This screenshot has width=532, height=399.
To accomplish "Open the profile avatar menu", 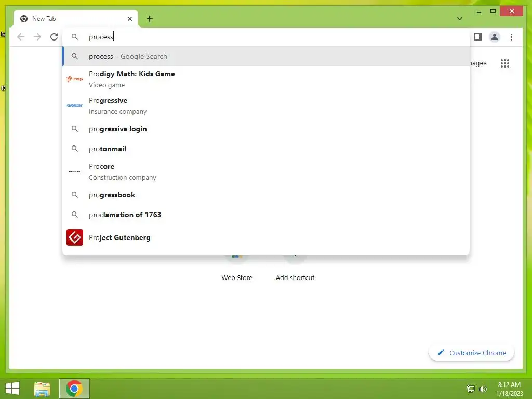I will (x=495, y=37).
